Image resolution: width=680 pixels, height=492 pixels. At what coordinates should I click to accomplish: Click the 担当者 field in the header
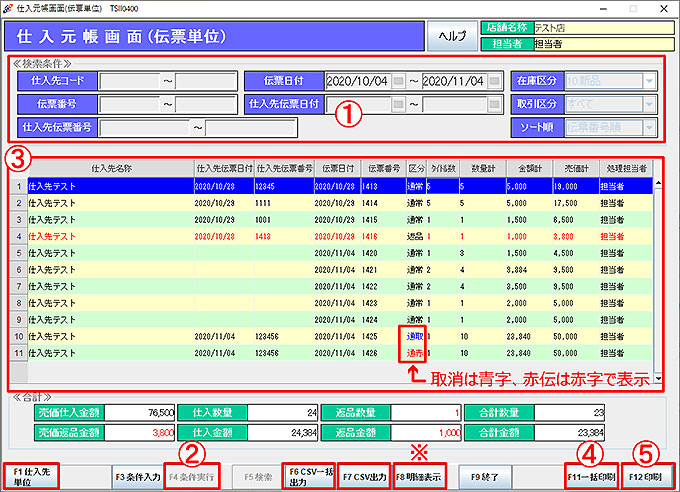click(604, 44)
